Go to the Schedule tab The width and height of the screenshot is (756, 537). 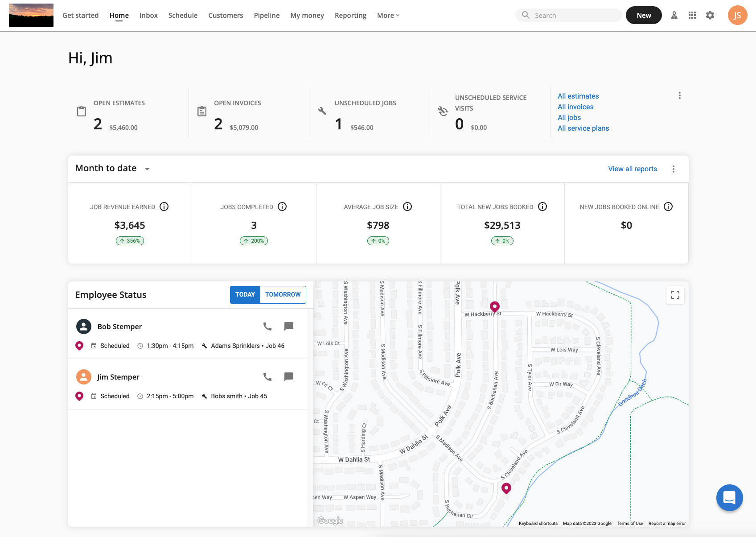tap(183, 15)
